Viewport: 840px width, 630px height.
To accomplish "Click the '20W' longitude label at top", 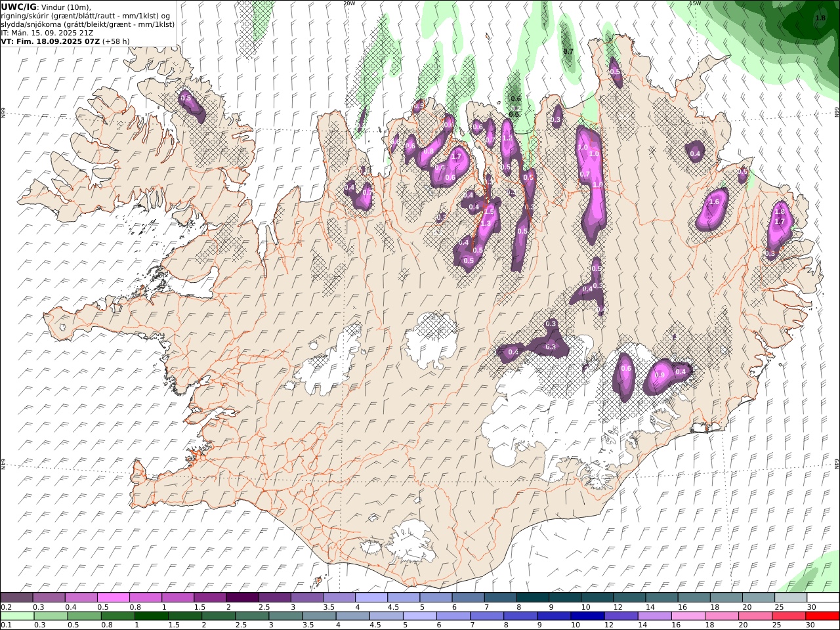I will click(349, 3).
